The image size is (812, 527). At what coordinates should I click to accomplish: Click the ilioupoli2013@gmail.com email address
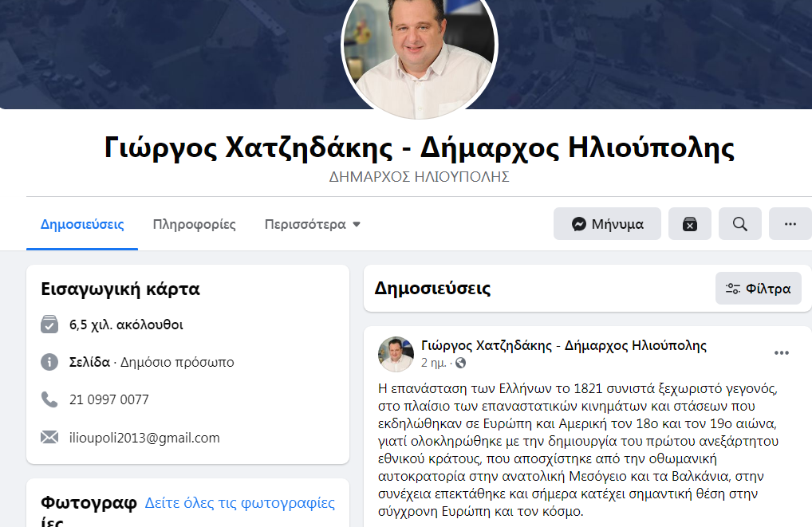(144, 438)
